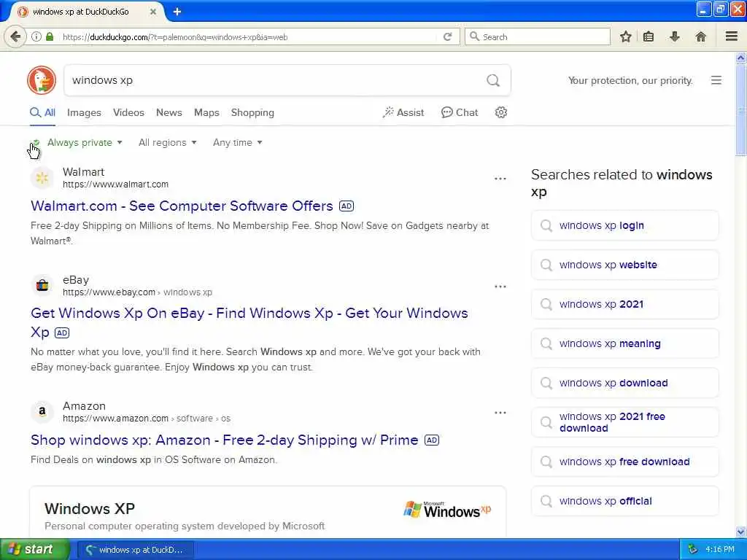
Task: Click scrollbar down arrow
Action: point(741,532)
